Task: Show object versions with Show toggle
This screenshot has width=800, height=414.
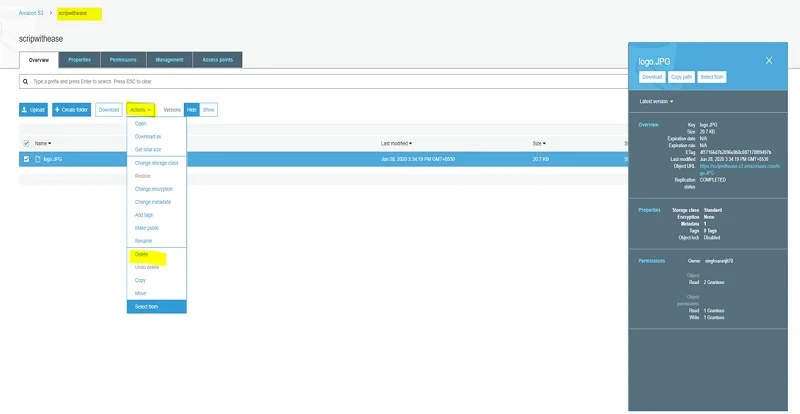Action: pyautogui.click(x=208, y=110)
